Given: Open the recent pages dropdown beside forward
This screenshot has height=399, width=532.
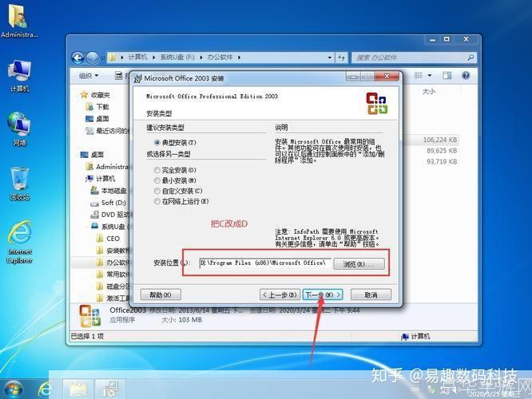Looking at the screenshot, I should pyautogui.click(x=102, y=58).
